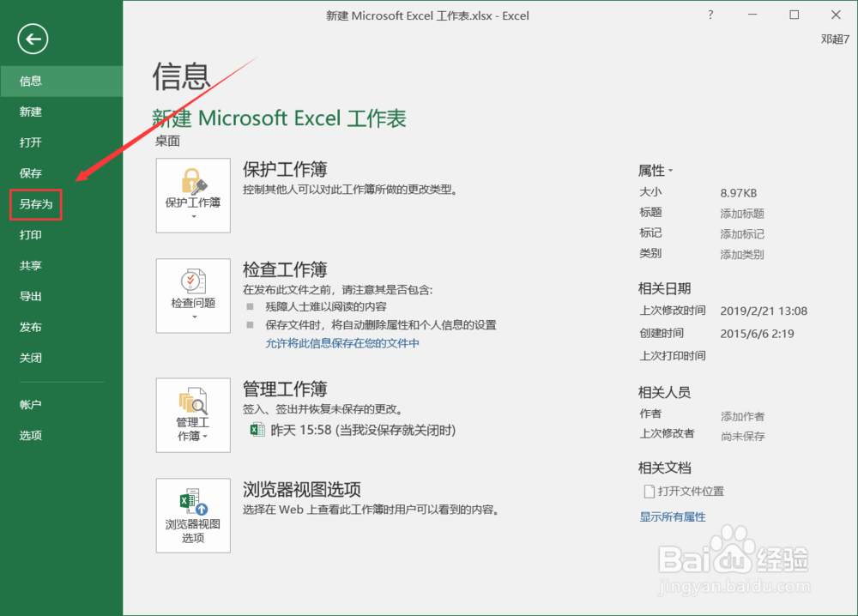Click the help question mark icon
Viewport: 858px width, 616px height.
point(710,15)
